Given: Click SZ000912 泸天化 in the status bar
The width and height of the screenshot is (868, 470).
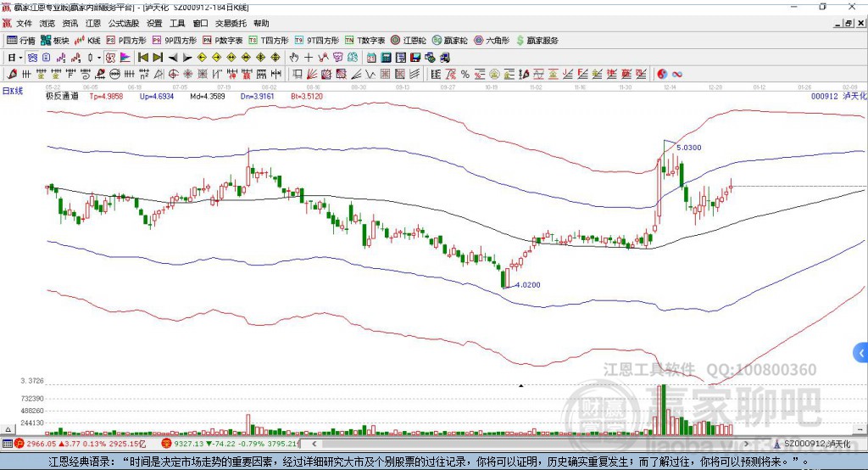Looking at the screenshot, I should point(817,444).
